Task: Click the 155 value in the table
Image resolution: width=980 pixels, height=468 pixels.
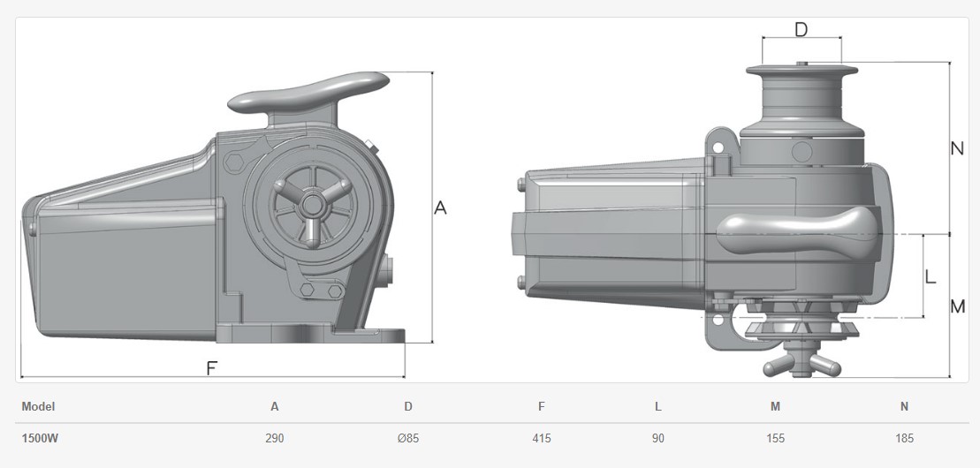Action: [775, 438]
